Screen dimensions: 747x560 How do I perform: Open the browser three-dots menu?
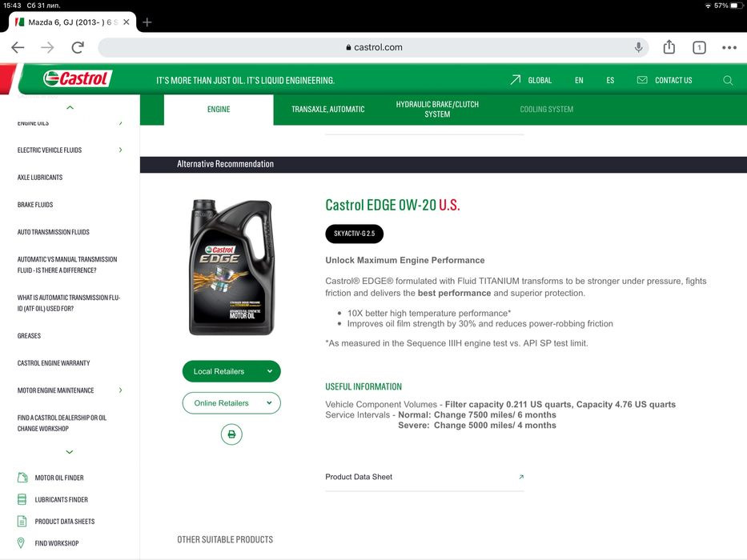[729, 47]
